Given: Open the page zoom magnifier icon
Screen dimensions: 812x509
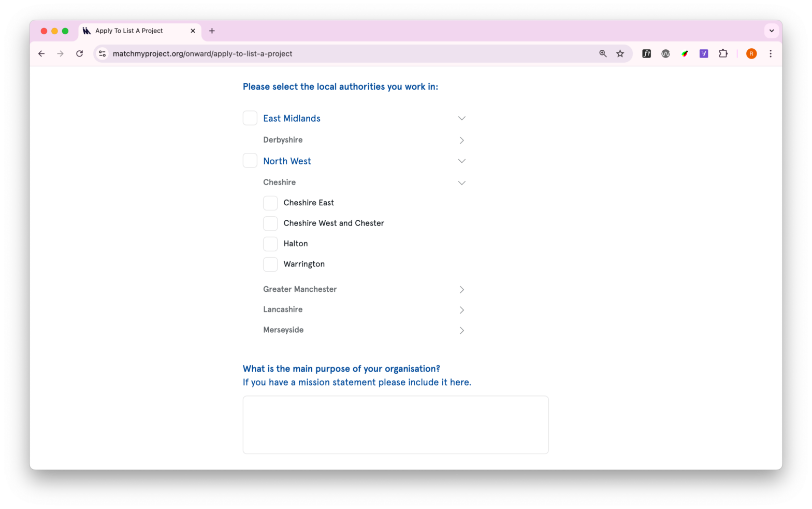Looking at the screenshot, I should point(602,53).
